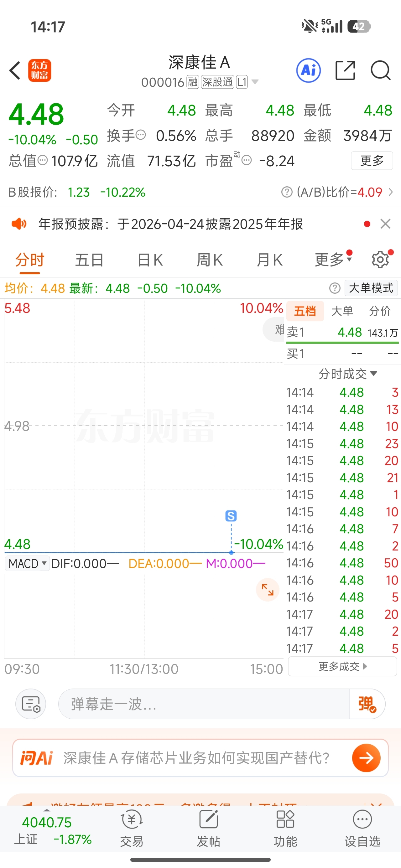
Task: Expand 更多成交 trades list
Action: [x=342, y=666]
